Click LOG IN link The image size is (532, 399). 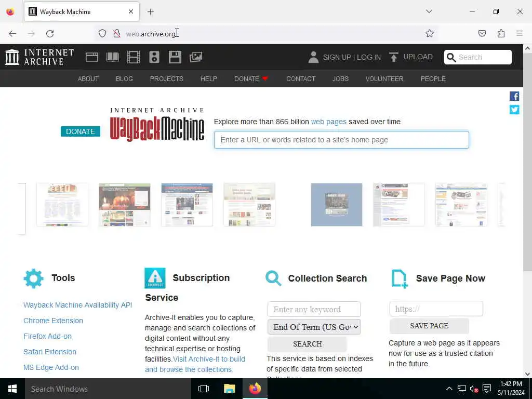[369, 57]
